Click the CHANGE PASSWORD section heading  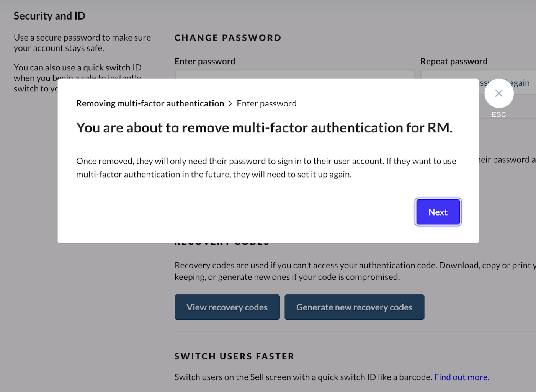point(228,38)
